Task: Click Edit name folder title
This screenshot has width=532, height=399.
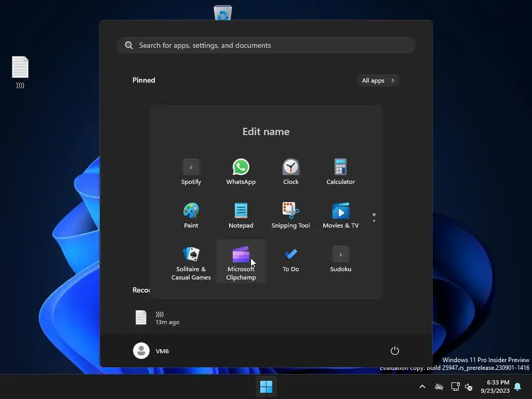Action: (266, 131)
